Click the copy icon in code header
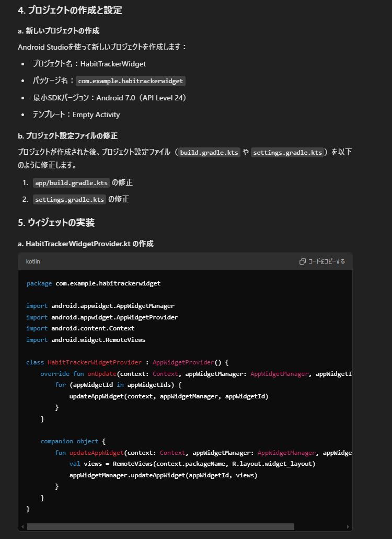The image size is (392, 539). [302, 261]
